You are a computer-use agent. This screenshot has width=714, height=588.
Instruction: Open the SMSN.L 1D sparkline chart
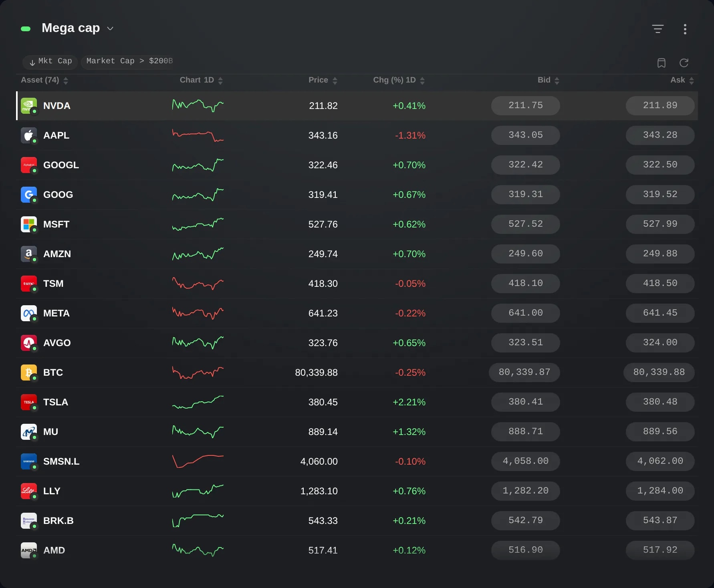[198, 461]
